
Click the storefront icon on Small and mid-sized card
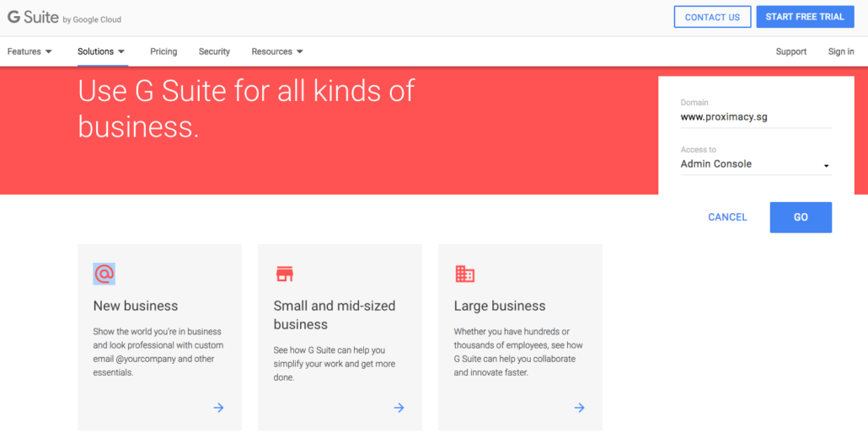pyautogui.click(x=285, y=274)
